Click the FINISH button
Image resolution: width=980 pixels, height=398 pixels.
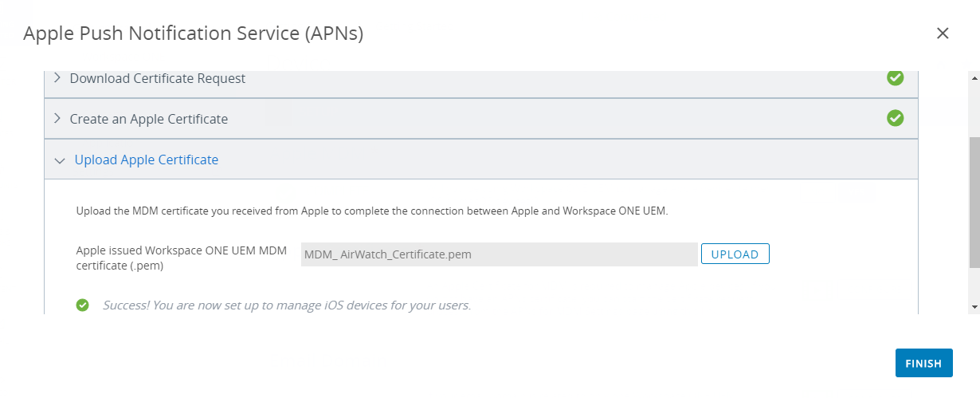coord(923,363)
